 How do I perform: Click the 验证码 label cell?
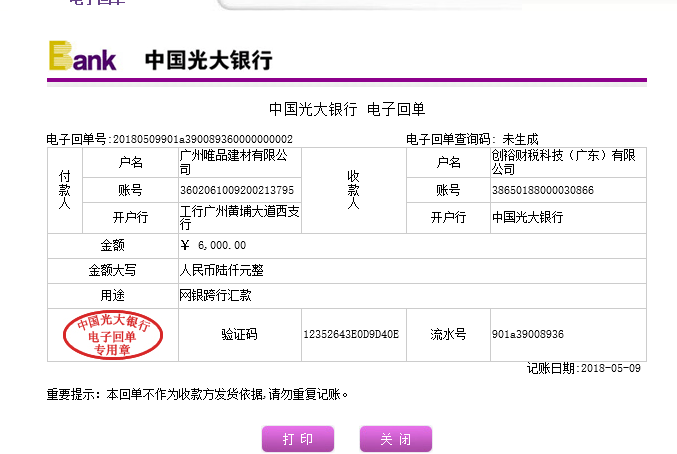point(240,334)
